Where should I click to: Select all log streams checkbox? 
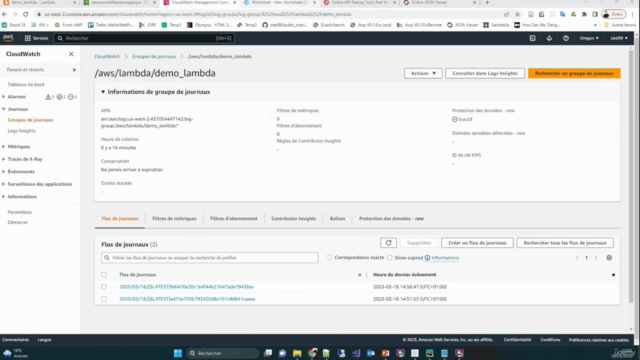pos(104,275)
